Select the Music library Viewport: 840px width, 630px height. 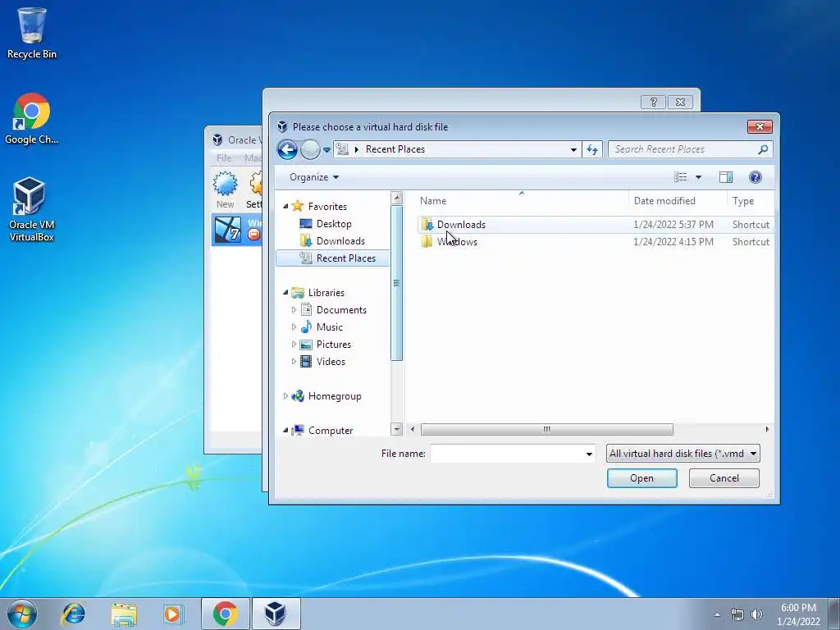coord(329,326)
